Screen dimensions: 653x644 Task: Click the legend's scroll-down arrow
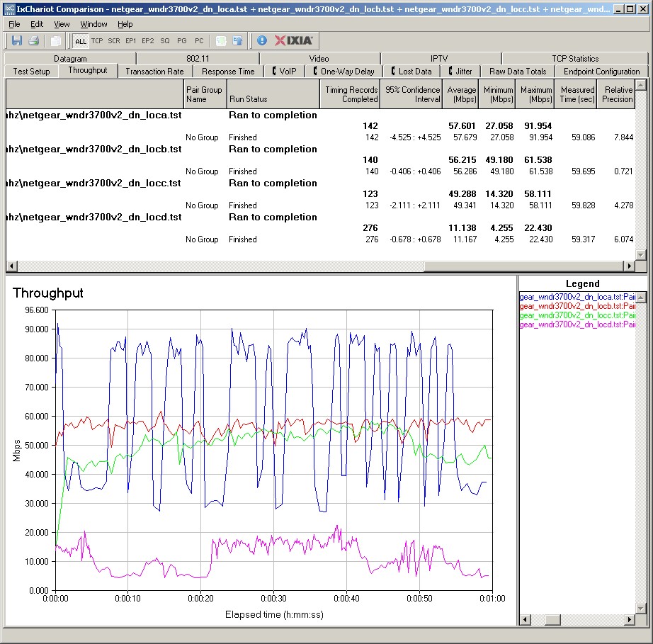[640, 609]
